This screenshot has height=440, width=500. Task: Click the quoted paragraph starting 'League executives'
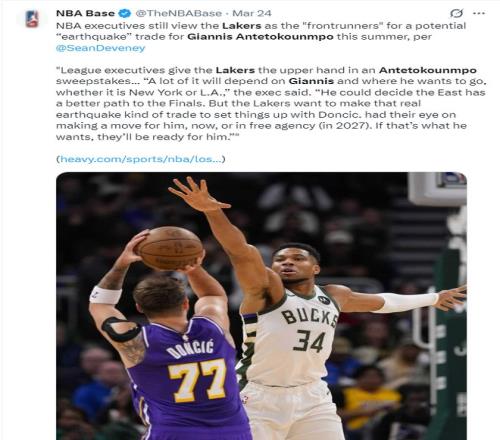(271, 103)
